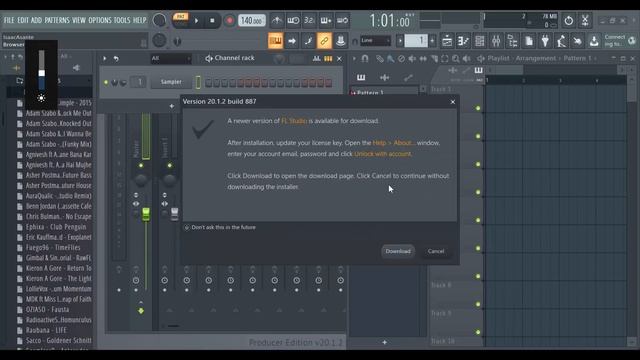
Task: Click the time display 1:01:00
Action: (x=390, y=20)
